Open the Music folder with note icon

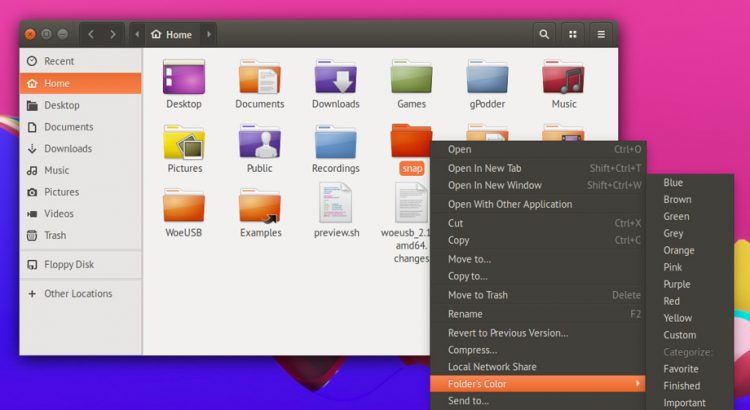pyautogui.click(x=563, y=77)
